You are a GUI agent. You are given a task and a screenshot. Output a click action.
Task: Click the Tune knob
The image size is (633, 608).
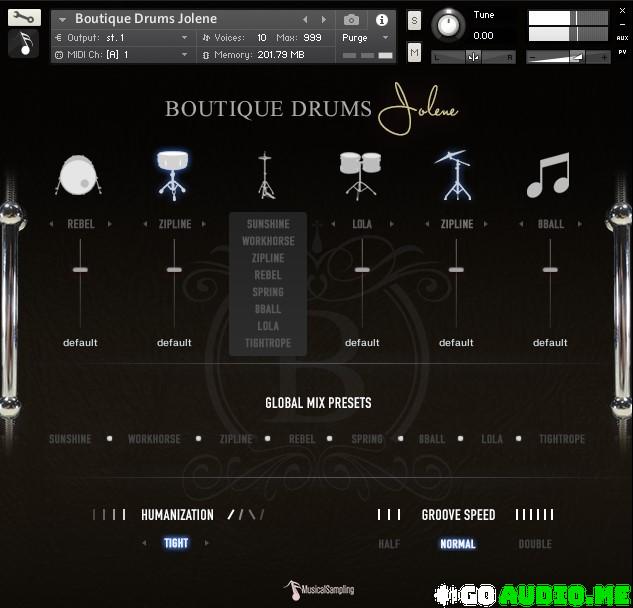448,25
